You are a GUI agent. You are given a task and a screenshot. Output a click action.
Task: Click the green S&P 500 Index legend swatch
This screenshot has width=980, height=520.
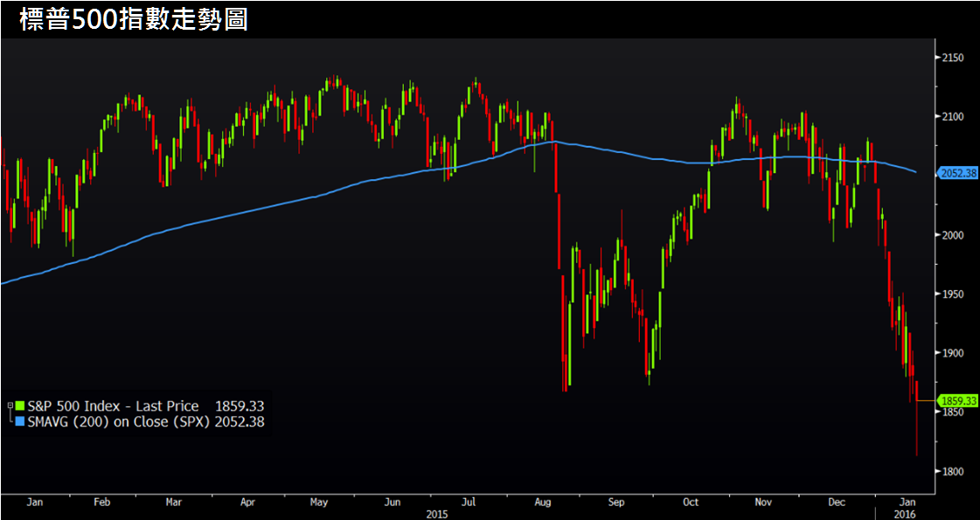coord(21,406)
